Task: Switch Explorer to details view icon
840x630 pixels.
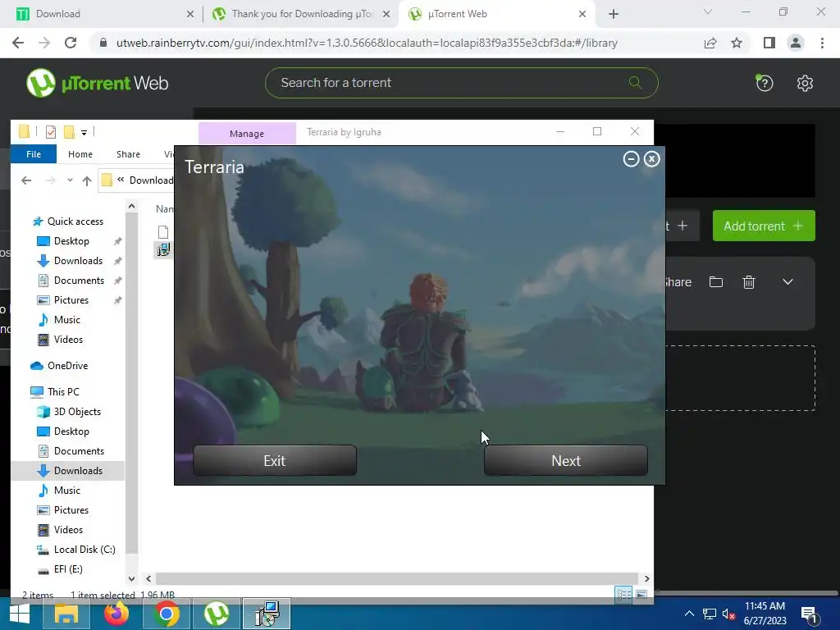Action: pyautogui.click(x=623, y=595)
